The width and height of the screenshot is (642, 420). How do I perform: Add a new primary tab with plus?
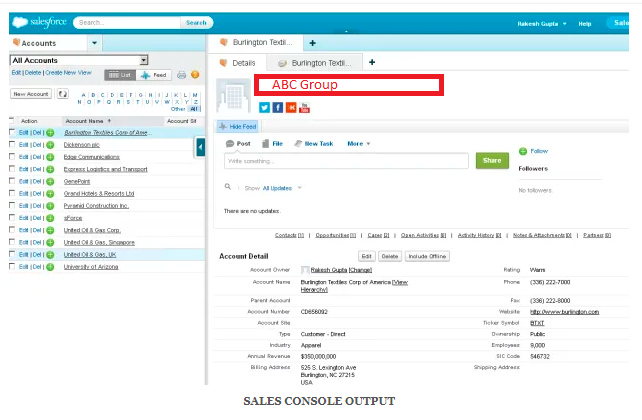(312, 43)
